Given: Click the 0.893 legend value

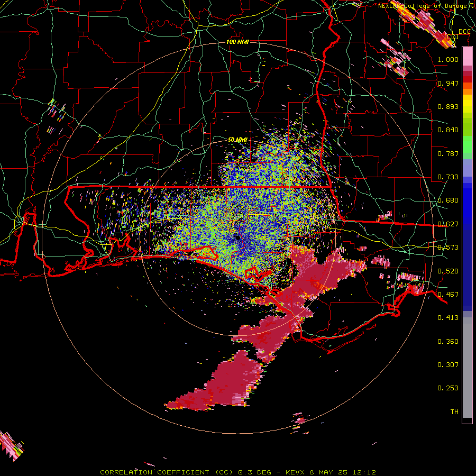Looking at the screenshot, I should click(448, 106).
